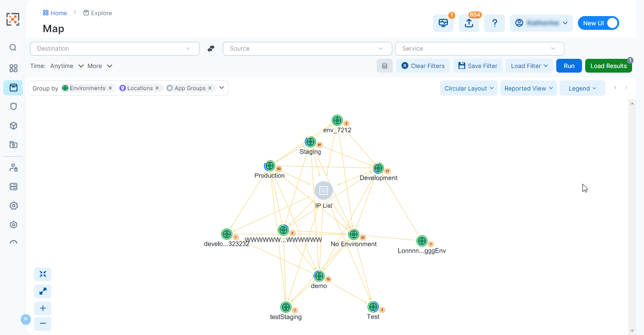The width and height of the screenshot is (644, 335).
Task: Expand the Group by options chevron
Action: coord(221,88)
